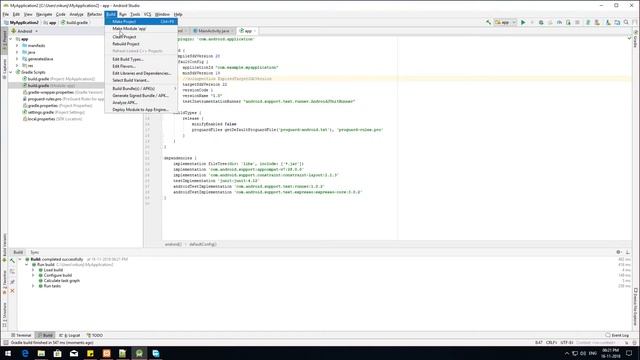Click build.gradle breadcrumb in navigation bar
The width and height of the screenshot is (640, 360).
click(x=75, y=23)
